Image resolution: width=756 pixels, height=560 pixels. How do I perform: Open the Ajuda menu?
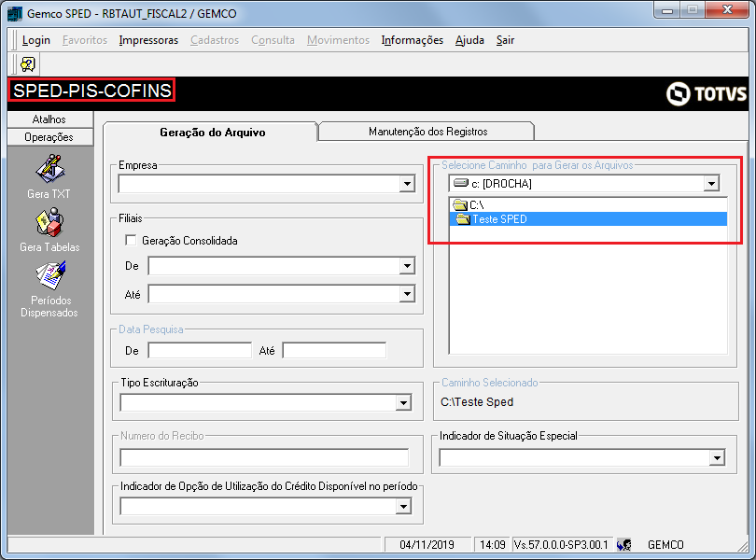(x=469, y=40)
